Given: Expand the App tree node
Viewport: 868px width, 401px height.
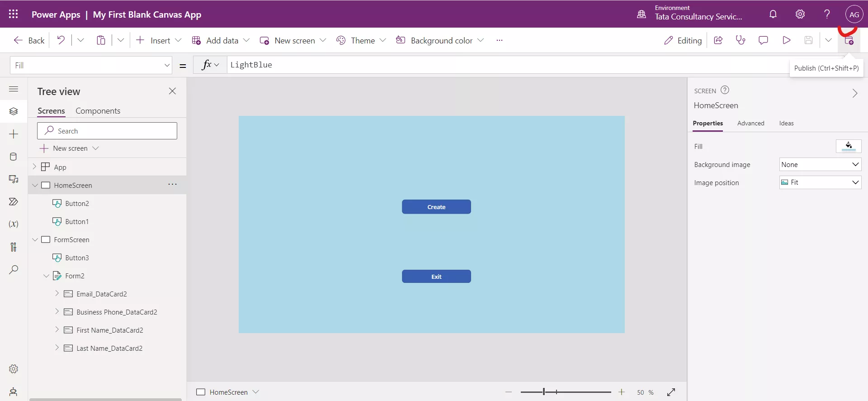Looking at the screenshot, I should point(34,167).
